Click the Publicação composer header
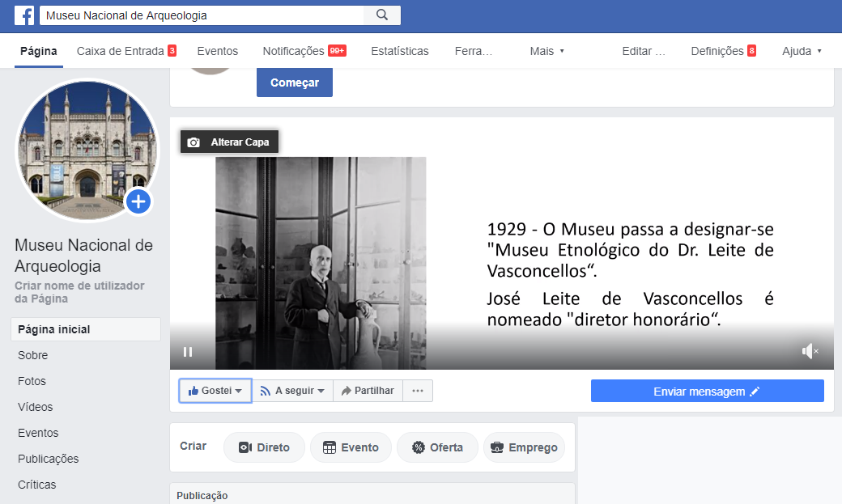The image size is (842, 504). [x=202, y=495]
